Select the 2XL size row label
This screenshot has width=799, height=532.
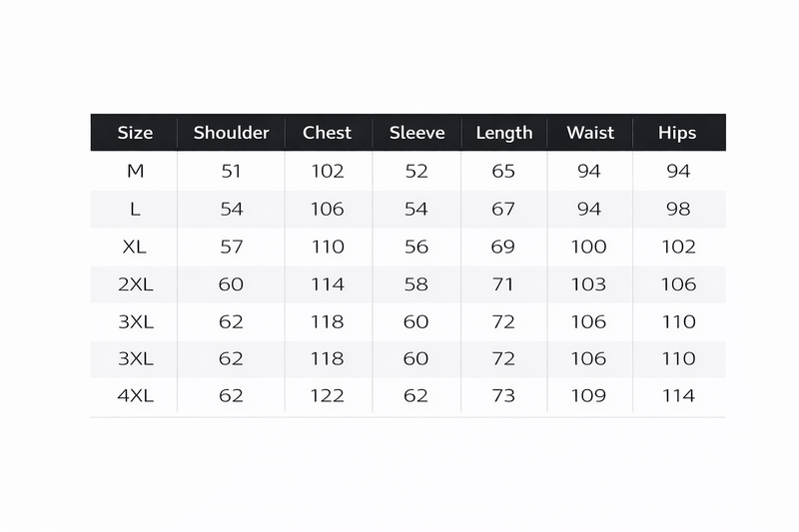136,284
